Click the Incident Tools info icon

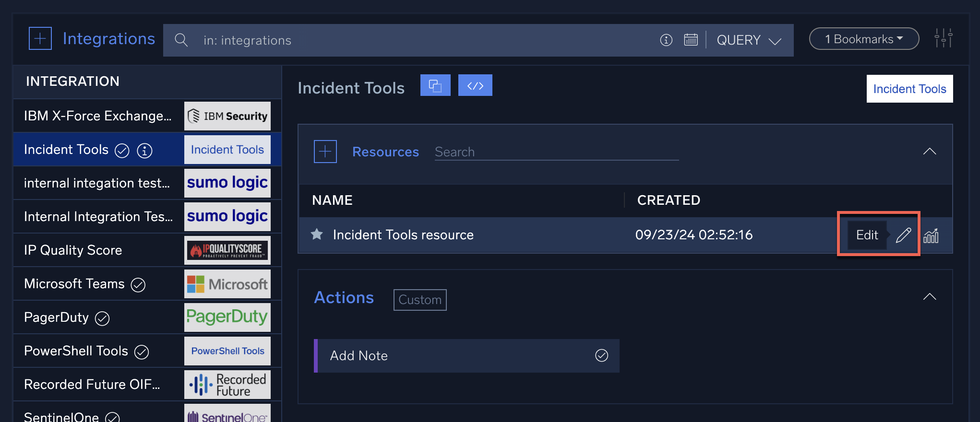[144, 151]
